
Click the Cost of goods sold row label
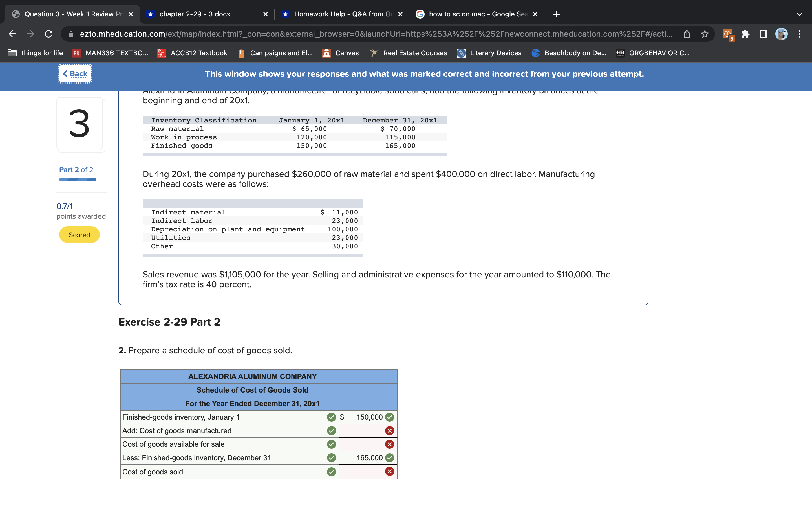153,472
